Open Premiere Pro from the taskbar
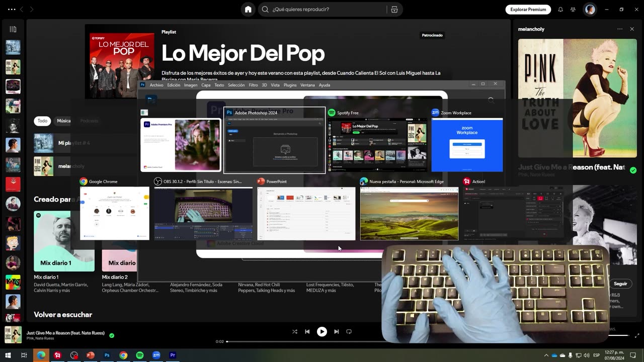Viewport: 644px width, 362px height. tap(173, 355)
